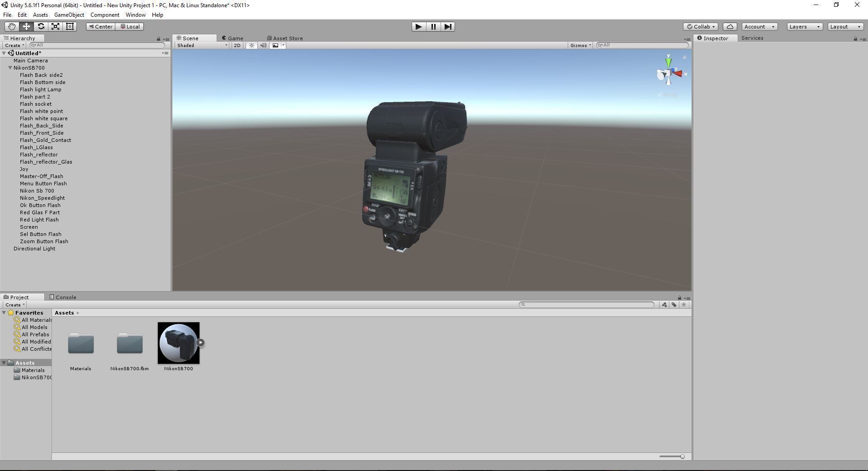The image size is (868, 471).
Task: Switch to the Services tab
Action: (x=752, y=38)
